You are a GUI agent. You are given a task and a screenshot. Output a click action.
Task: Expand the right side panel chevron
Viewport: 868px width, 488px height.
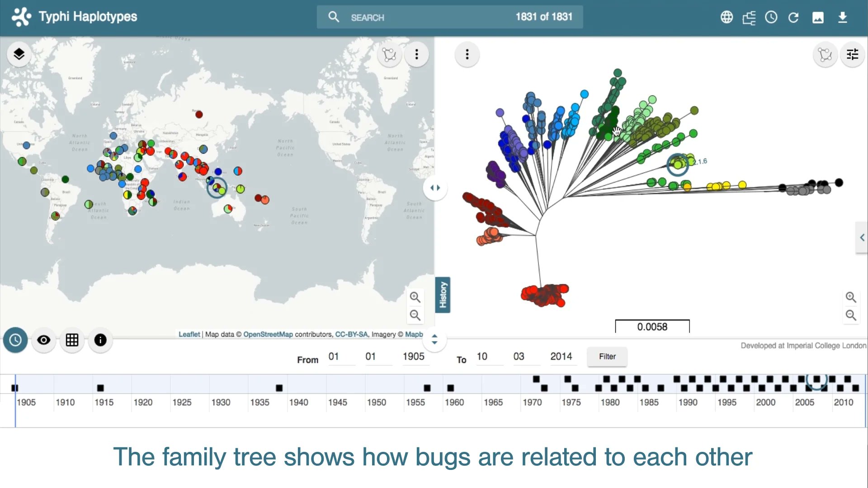(862, 238)
